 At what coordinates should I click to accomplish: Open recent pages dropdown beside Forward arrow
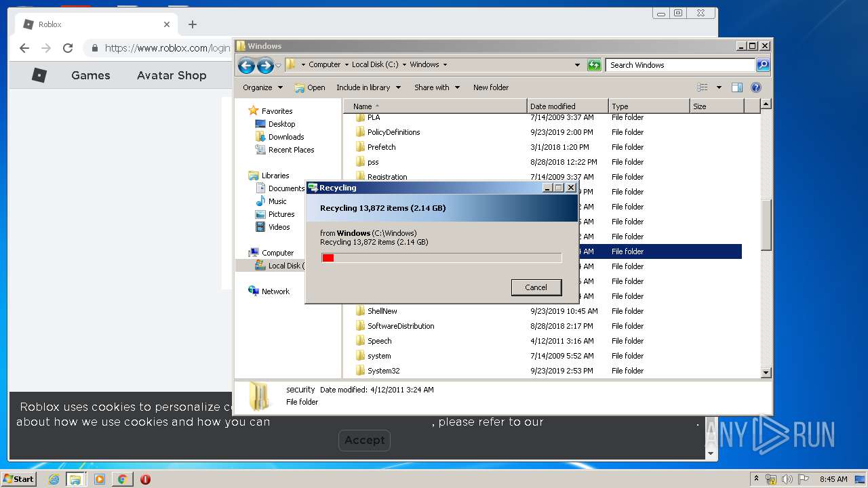point(278,66)
